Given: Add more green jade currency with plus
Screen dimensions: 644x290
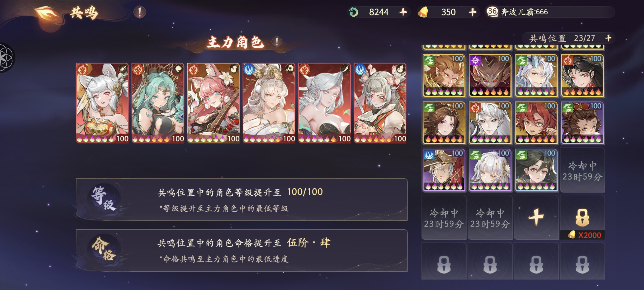Looking at the screenshot, I should (403, 12).
